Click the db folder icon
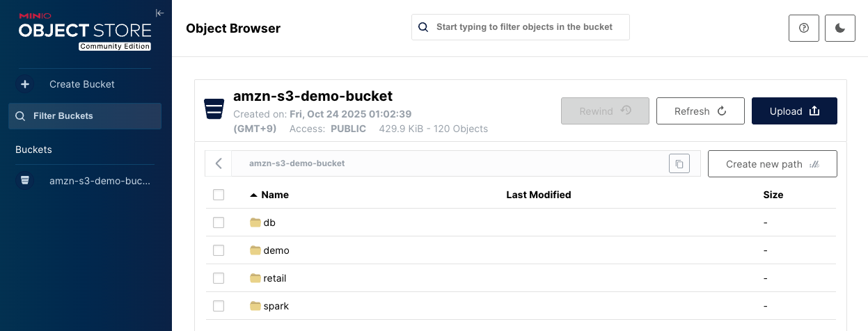 pos(255,223)
